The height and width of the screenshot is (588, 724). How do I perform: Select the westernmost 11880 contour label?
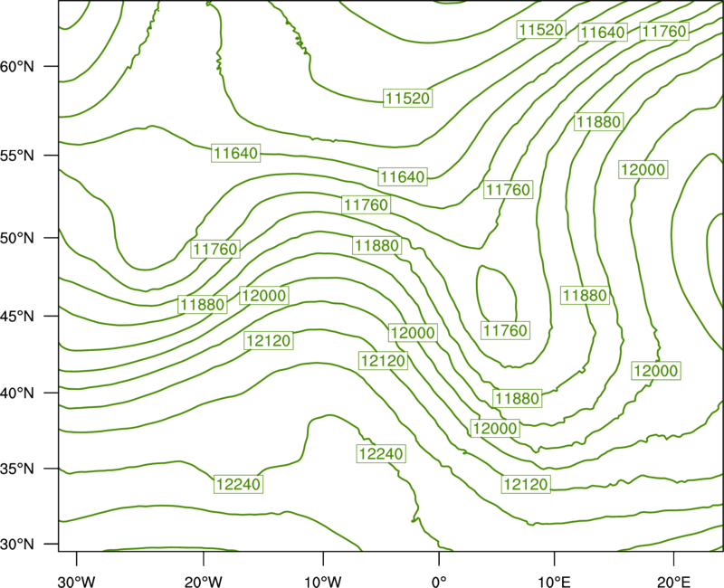203,305
